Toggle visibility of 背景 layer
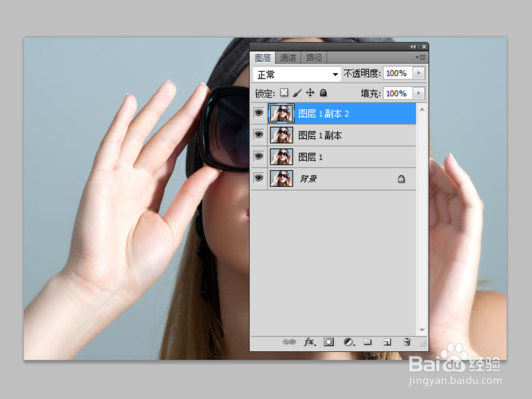 [259, 178]
